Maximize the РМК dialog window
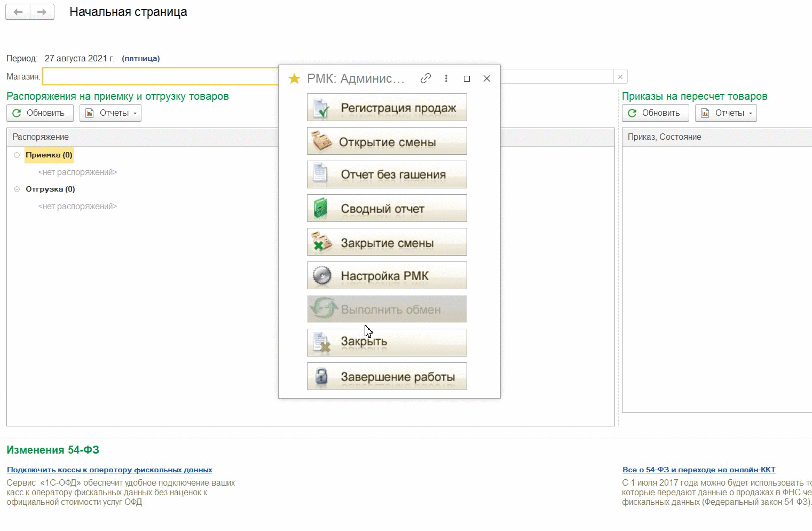The image size is (812, 531). [467, 78]
